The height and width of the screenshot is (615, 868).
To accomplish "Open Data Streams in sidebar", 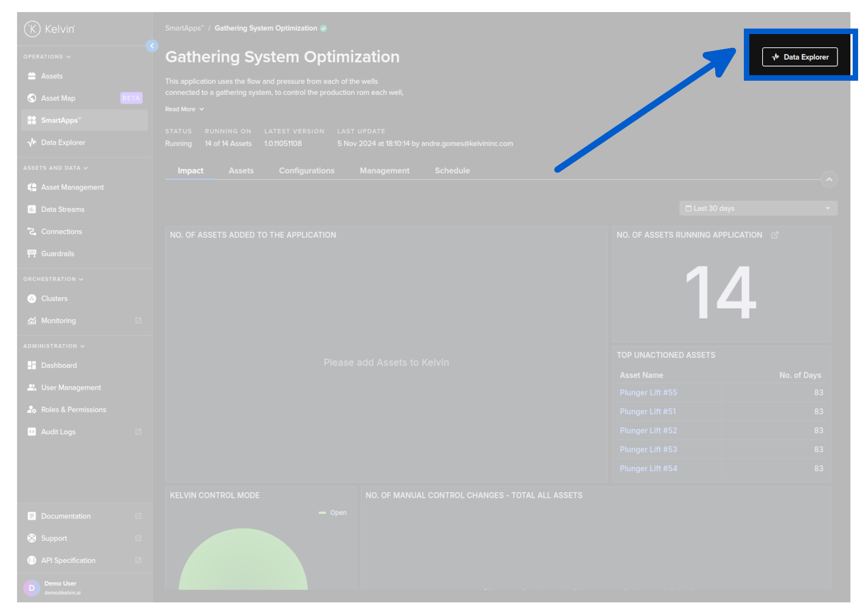I will (63, 210).
